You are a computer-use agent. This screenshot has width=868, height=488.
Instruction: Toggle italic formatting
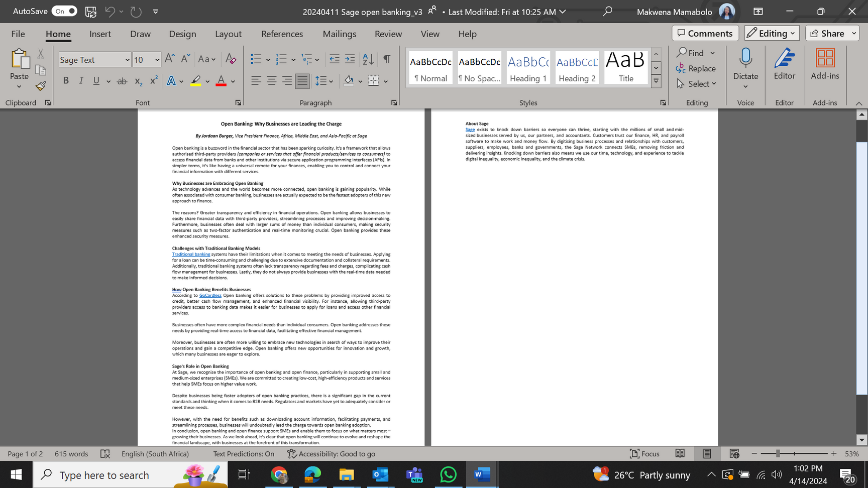[x=81, y=81]
